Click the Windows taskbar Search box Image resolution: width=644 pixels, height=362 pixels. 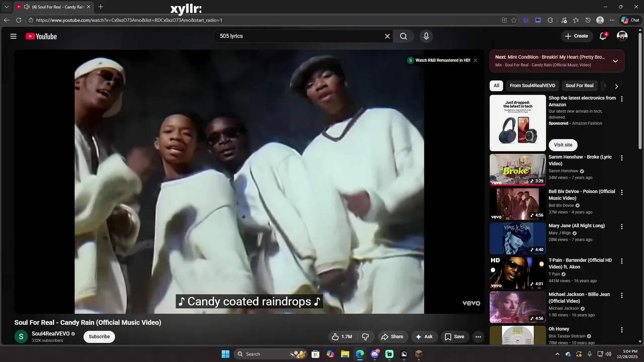click(x=271, y=354)
